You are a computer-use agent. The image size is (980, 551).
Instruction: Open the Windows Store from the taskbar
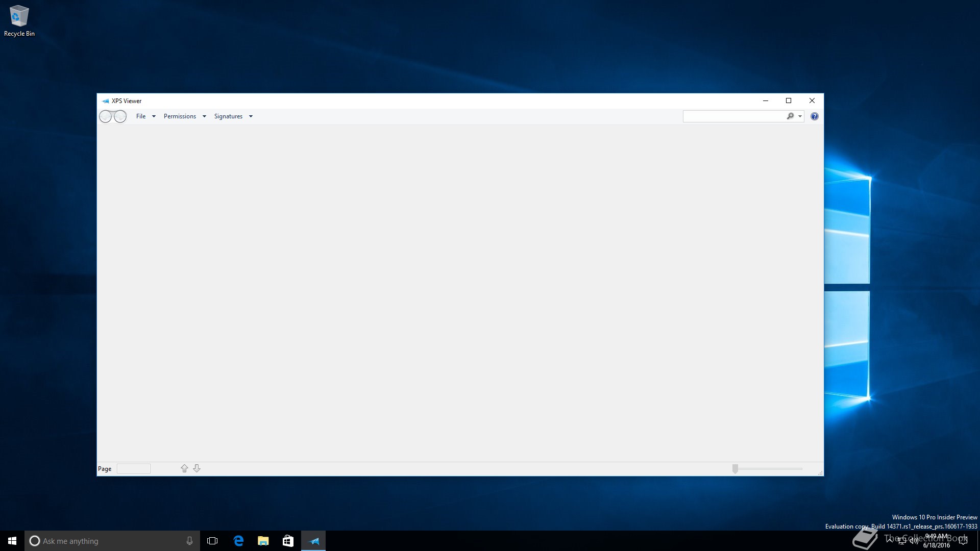pyautogui.click(x=288, y=541)
